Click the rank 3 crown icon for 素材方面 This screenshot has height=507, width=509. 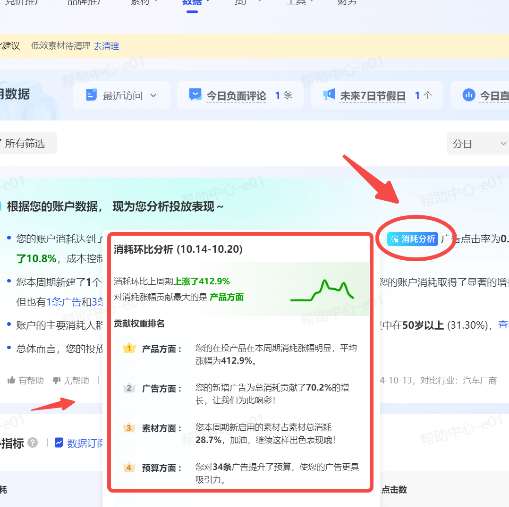[129, 427]
